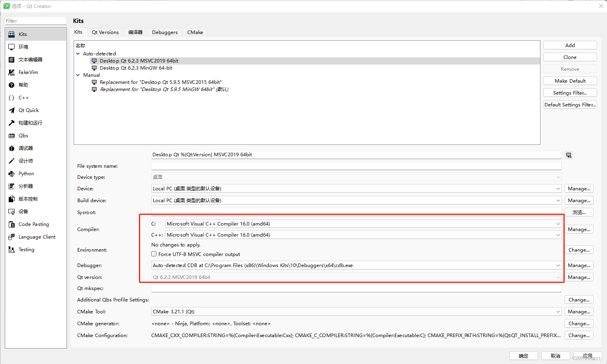This screenshot has height=364, width=607.
Task: Collapse the Auto-detected kits group
Action: tap(78, 53)
